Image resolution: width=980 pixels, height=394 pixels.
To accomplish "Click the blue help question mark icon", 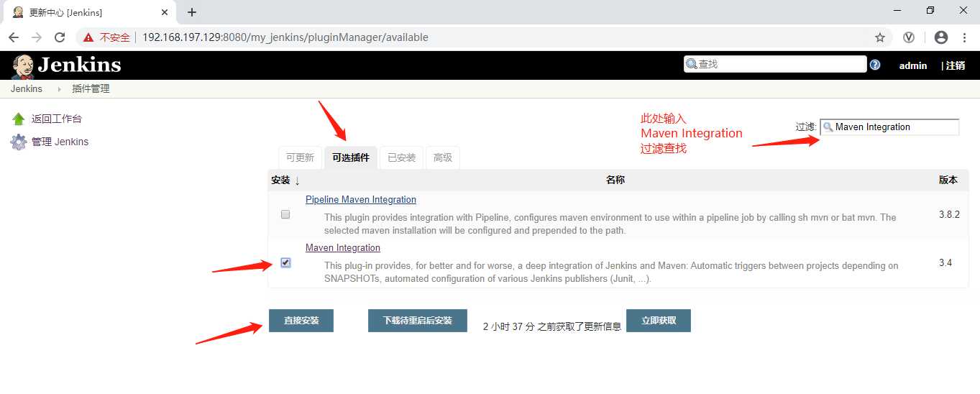I will pos(875,65).
